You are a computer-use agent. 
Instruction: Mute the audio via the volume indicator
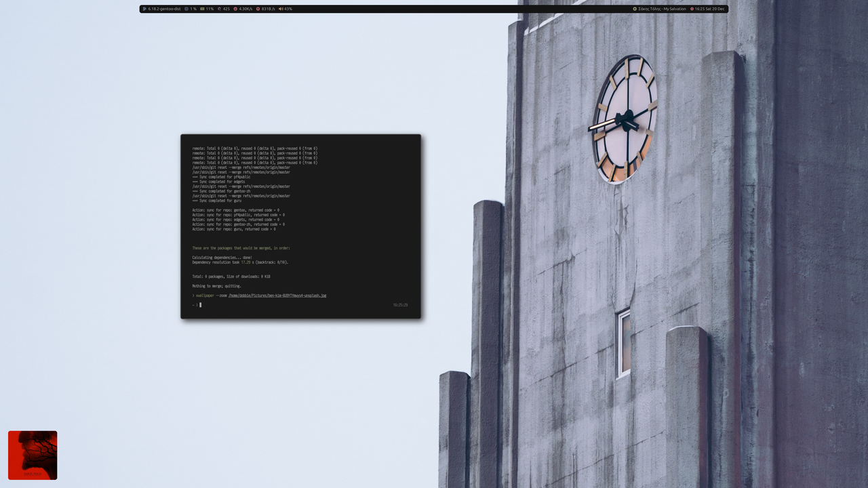coord(288,9)
